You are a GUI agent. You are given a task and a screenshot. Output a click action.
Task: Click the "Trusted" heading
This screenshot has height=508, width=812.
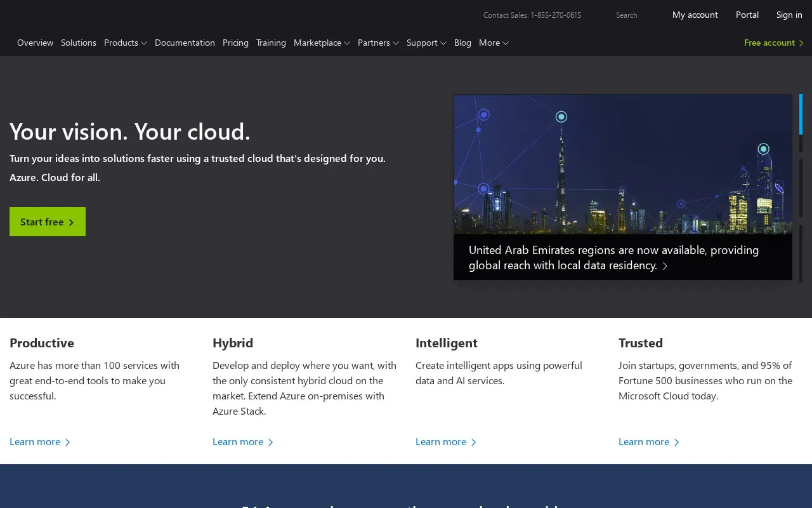[641, 343]
